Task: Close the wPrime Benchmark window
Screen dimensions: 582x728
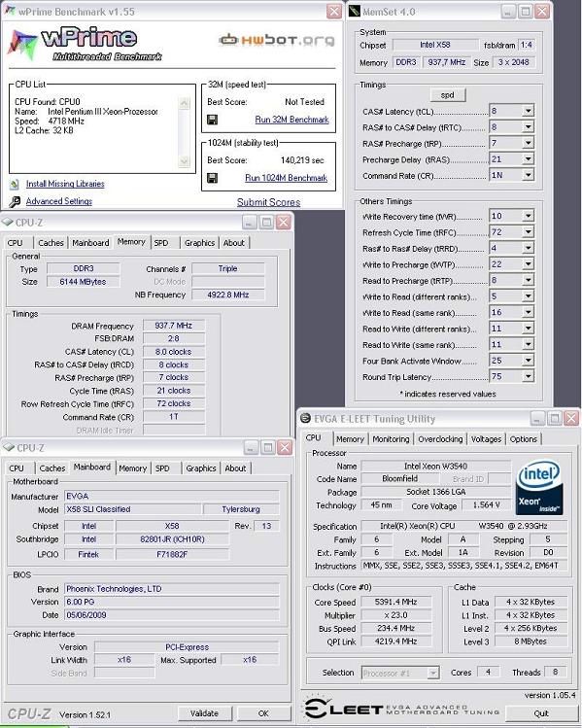Action: 333,11
